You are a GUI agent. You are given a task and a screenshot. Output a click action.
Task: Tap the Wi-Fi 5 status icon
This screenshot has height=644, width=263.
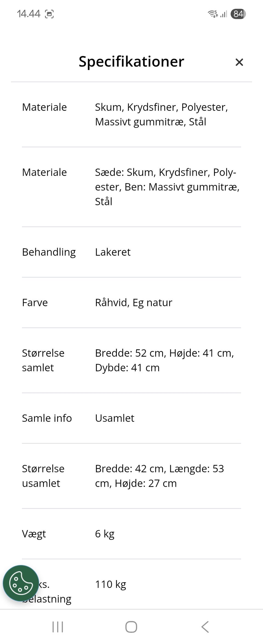(x=213, y=14)
